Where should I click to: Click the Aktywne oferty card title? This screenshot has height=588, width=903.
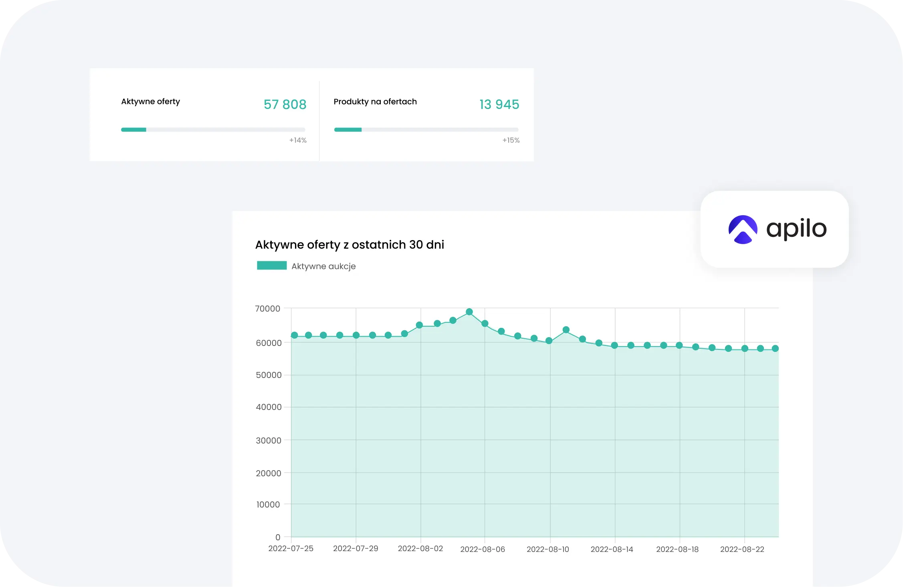click(150, 101)
